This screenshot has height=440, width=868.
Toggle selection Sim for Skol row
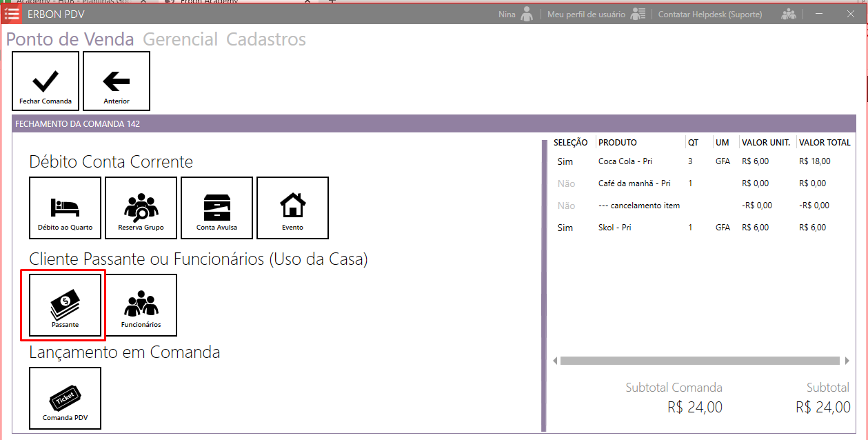point(565,228)
